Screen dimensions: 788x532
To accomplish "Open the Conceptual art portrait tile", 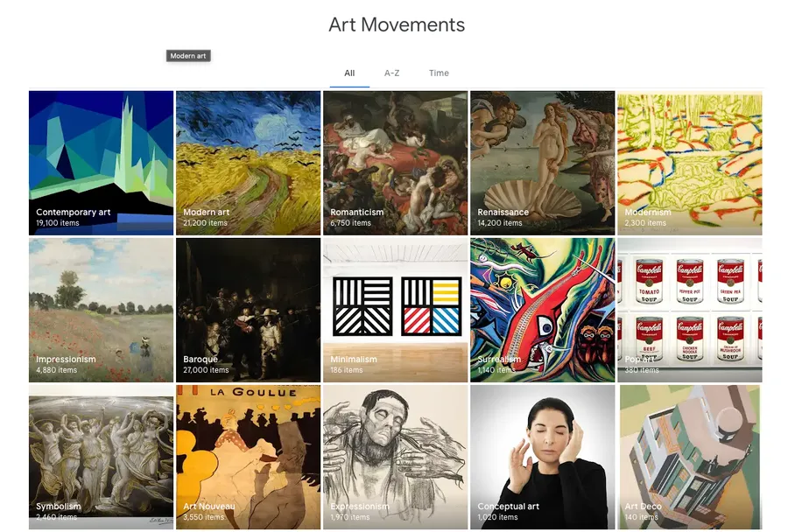I will tap(543, 457).
